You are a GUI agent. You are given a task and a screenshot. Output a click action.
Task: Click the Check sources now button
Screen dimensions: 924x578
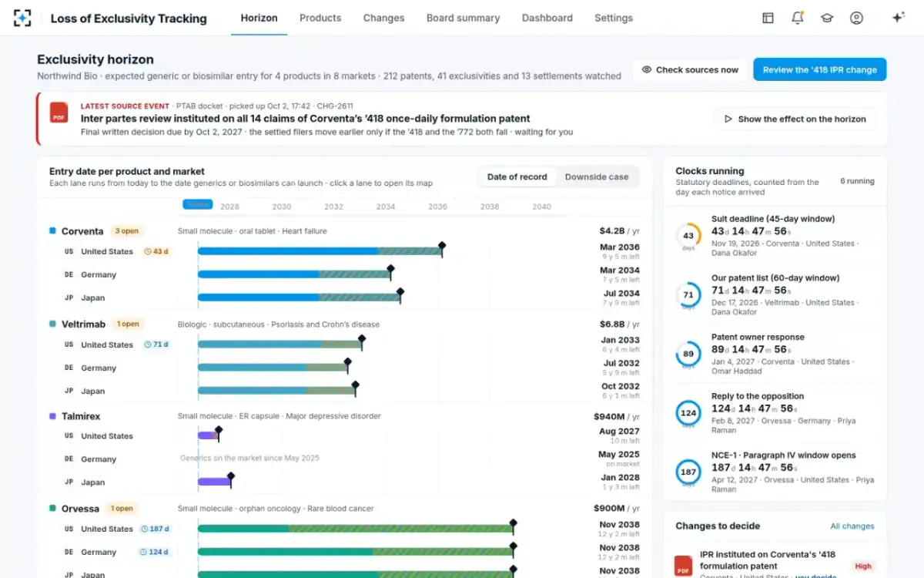[690, 69]
